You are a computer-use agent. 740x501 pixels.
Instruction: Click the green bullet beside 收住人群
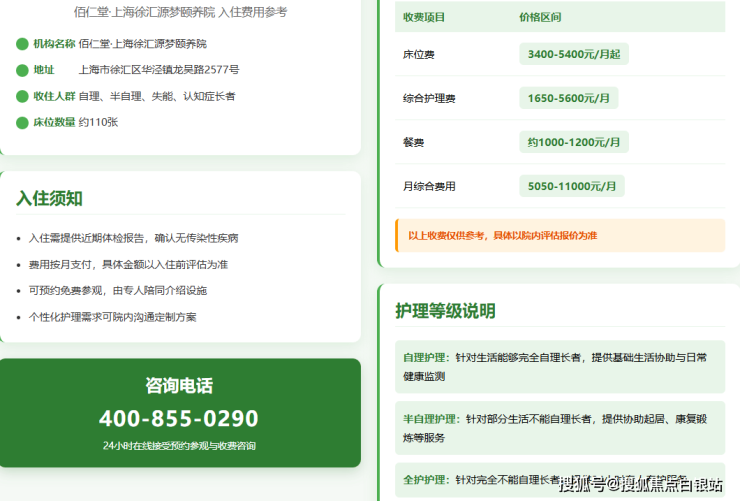tap(22, 97)
